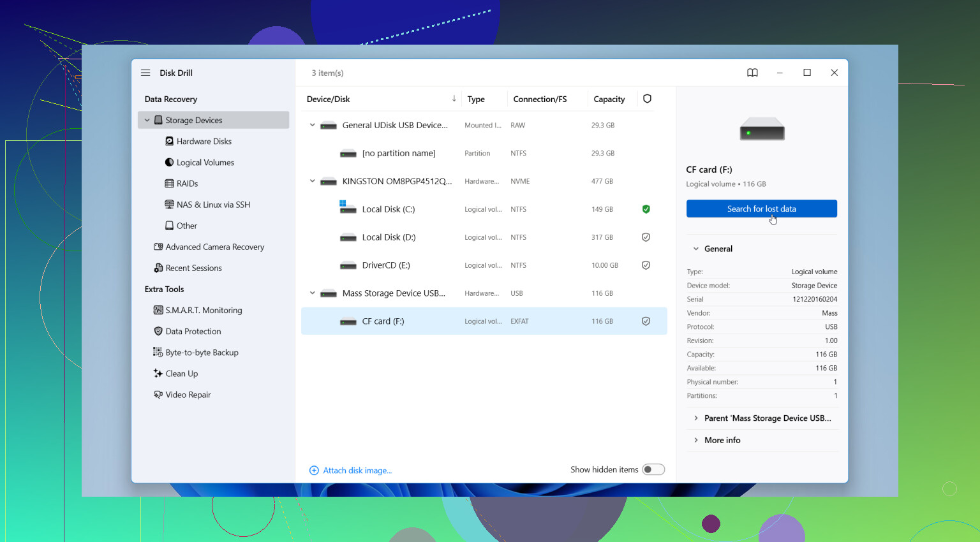Click the Recent Sessions icon
The height and width of the screenshot is (542, 980).
[158, 268]
